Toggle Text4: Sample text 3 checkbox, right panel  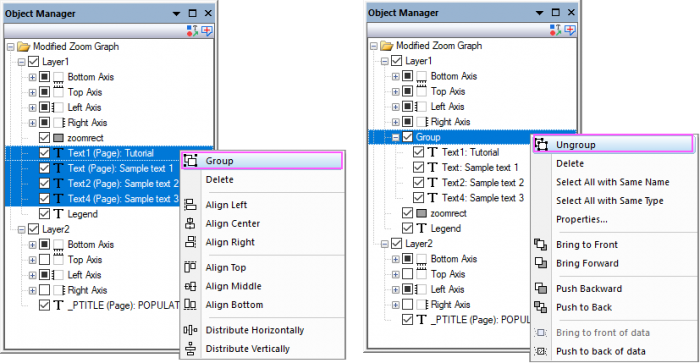coord(418,197)
